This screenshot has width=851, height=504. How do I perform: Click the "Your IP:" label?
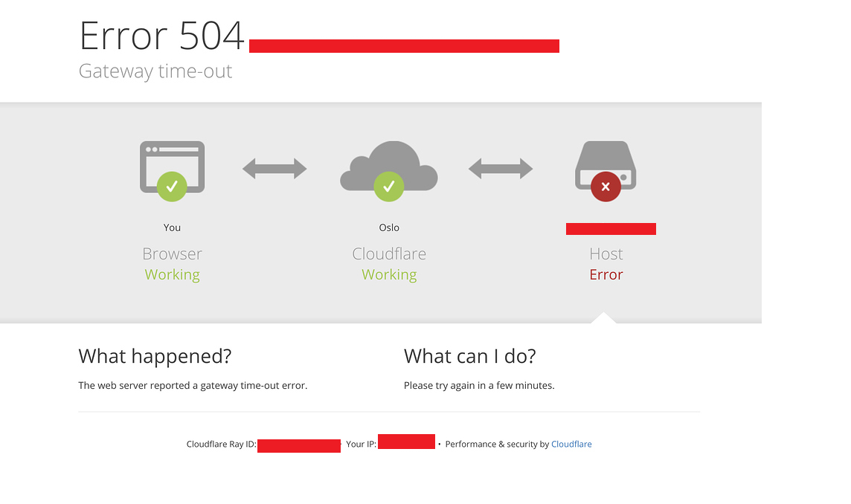361,444
